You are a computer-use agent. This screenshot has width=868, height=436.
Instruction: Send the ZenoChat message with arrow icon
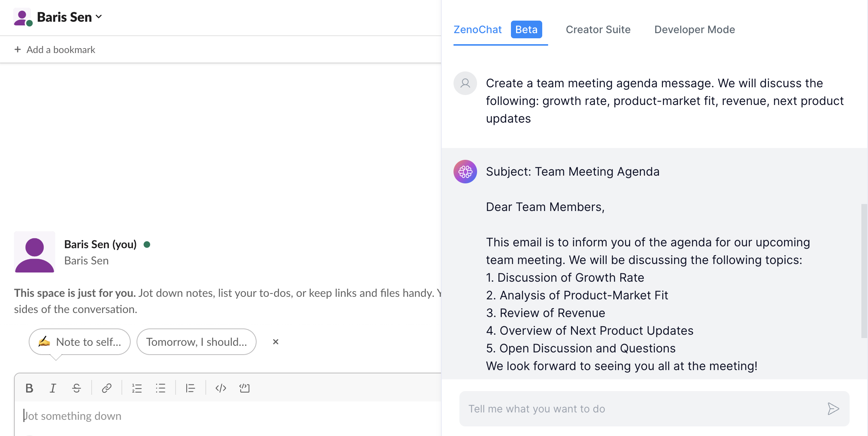pyautogui.click(x=833, y=409)
